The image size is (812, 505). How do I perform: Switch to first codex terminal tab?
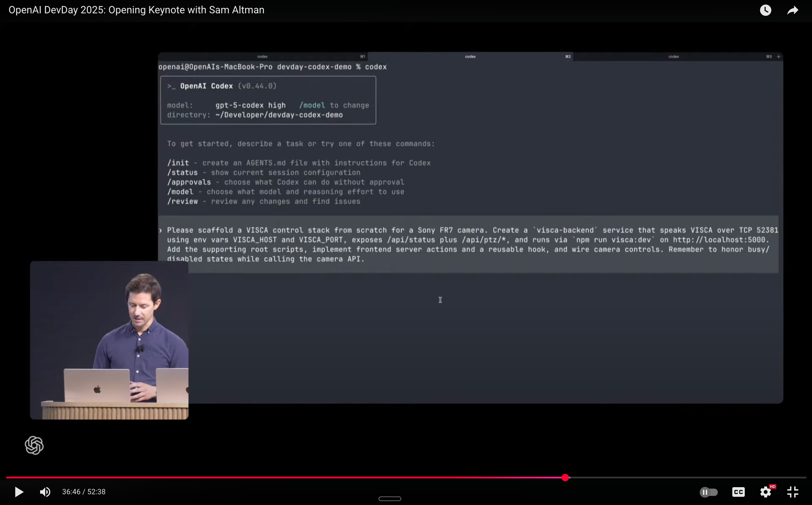pos(263,56)
